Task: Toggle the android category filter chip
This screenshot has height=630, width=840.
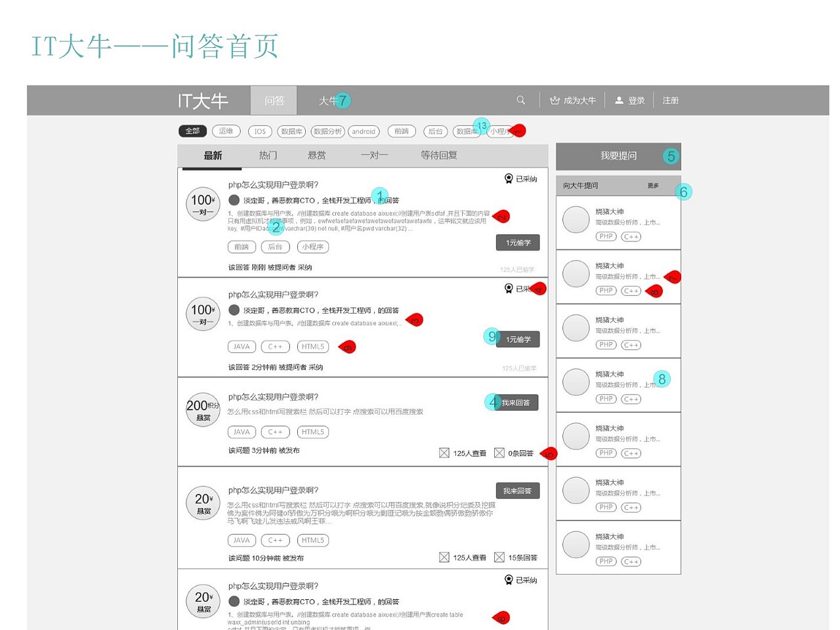Action: click(x=364, y=131)
